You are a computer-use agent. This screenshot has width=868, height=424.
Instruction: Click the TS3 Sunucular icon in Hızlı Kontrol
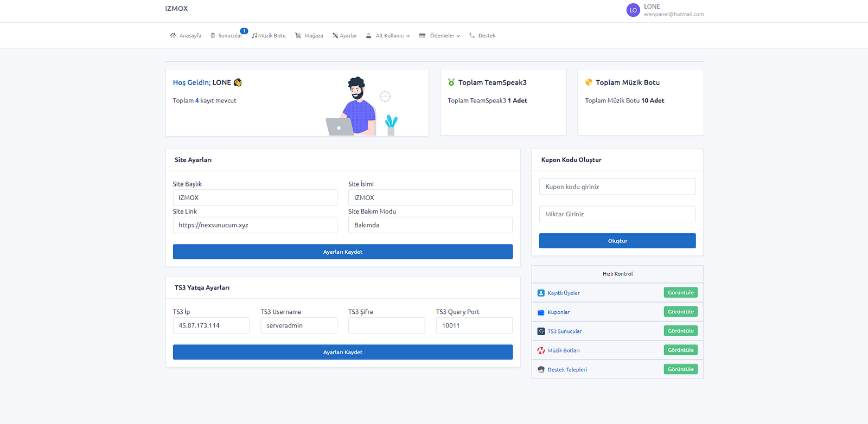541,331
